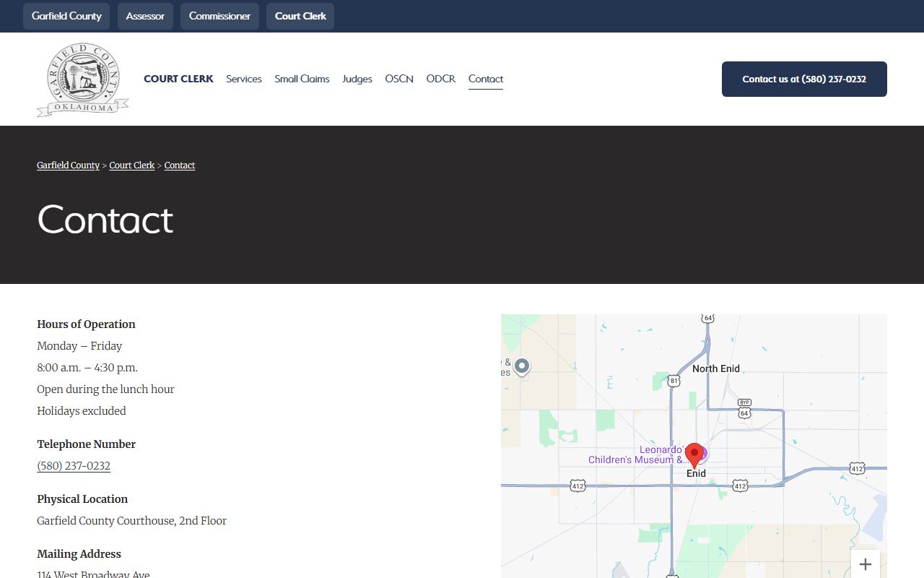Click the red map location pin
This screenshot has width=924, height=578.
tap(694, 455)
